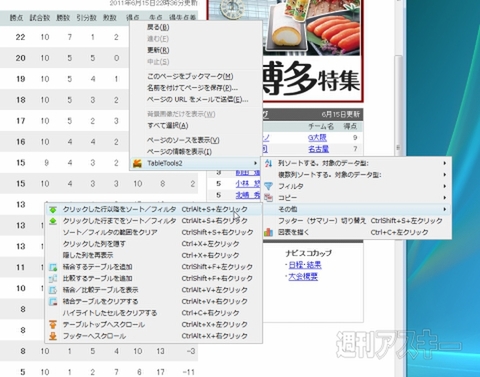Follow the 大会概要 link

303,277
